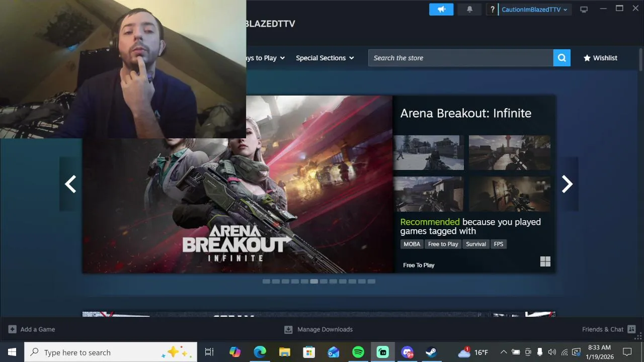Show the next featured game
Screen dimensions: 644x362
[567, 184]
